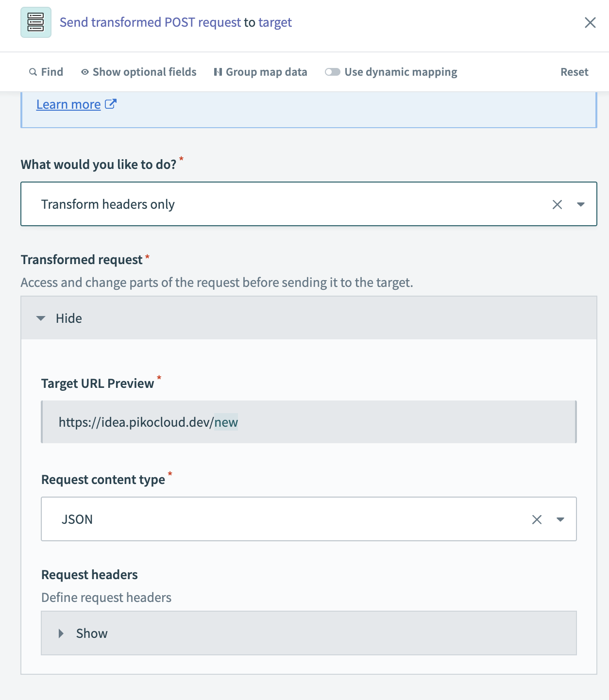Toggle Use dynamic mapping switch
Screen dimensions: 609x700
pos(333,72)
